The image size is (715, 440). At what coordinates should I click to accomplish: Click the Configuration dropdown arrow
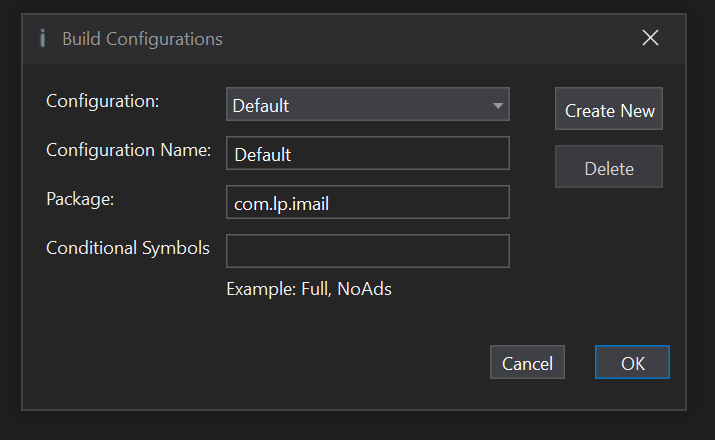[497, 104]
